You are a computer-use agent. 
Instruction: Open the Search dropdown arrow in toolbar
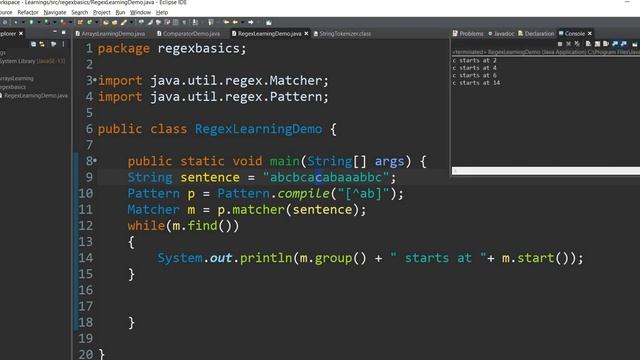pyautogui.click(x=131, y=22)
